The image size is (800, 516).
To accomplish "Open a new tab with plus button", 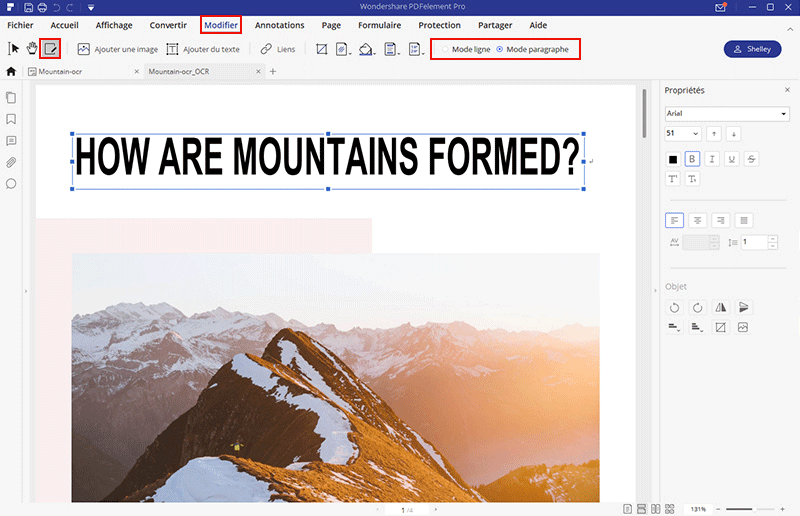I will [272, 71].
